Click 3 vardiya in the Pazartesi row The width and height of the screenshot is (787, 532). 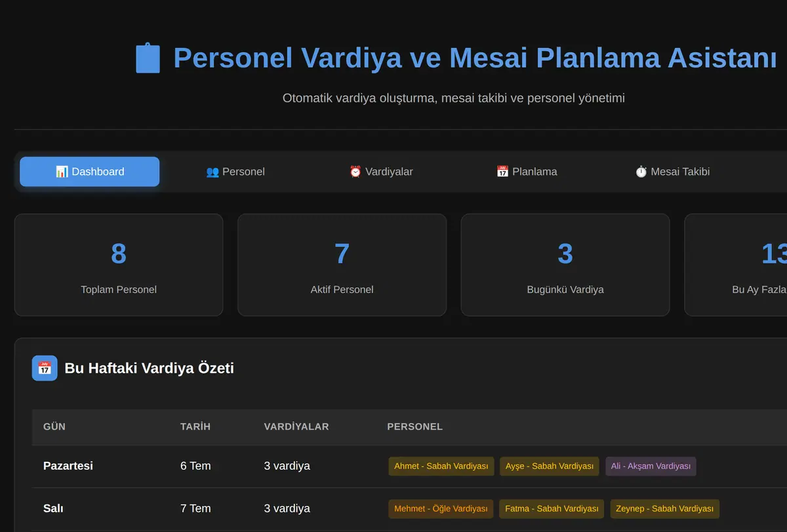287,466
